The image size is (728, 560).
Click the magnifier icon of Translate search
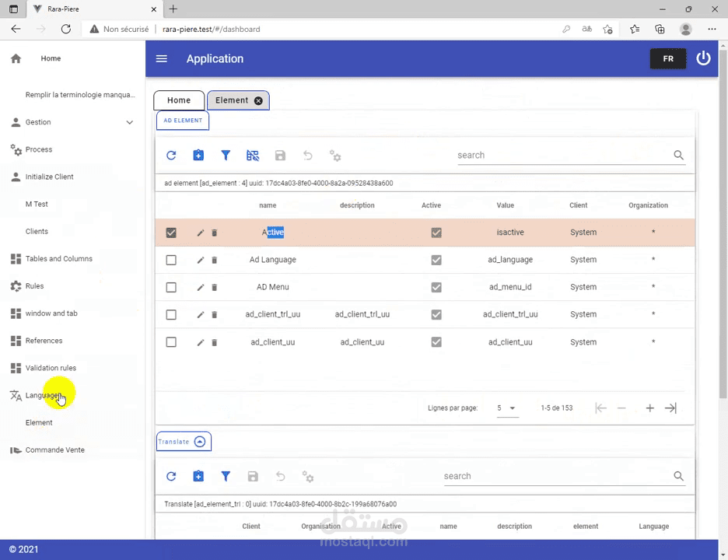(x=678, y=476)
